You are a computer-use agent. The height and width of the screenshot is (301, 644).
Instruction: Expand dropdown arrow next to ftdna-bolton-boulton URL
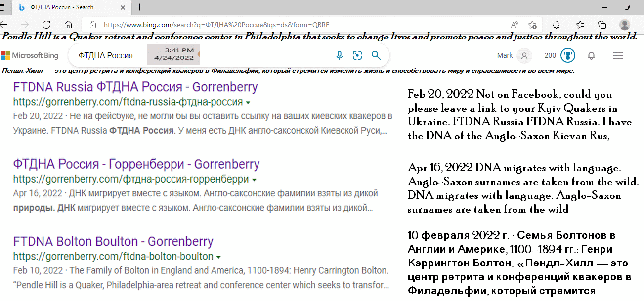[x=218, y=257]
